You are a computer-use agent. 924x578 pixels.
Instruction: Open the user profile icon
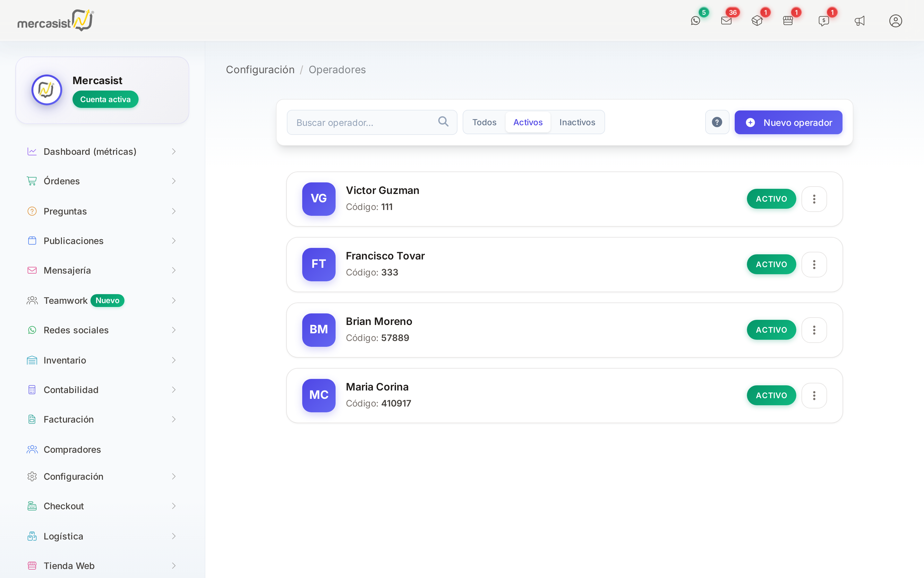pos(895,21)
